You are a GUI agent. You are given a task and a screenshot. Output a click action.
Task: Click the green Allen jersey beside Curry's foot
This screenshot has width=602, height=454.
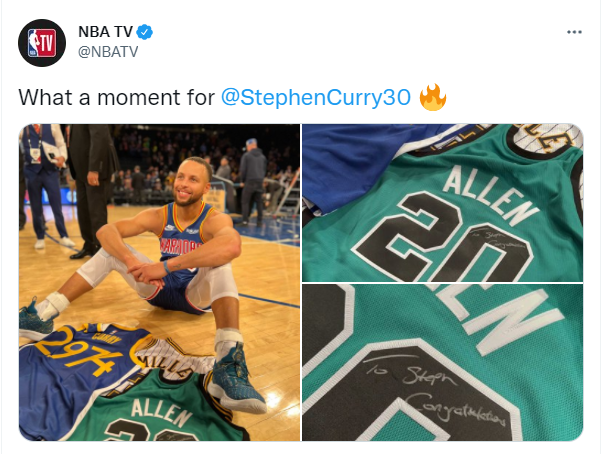pos(161,407)
